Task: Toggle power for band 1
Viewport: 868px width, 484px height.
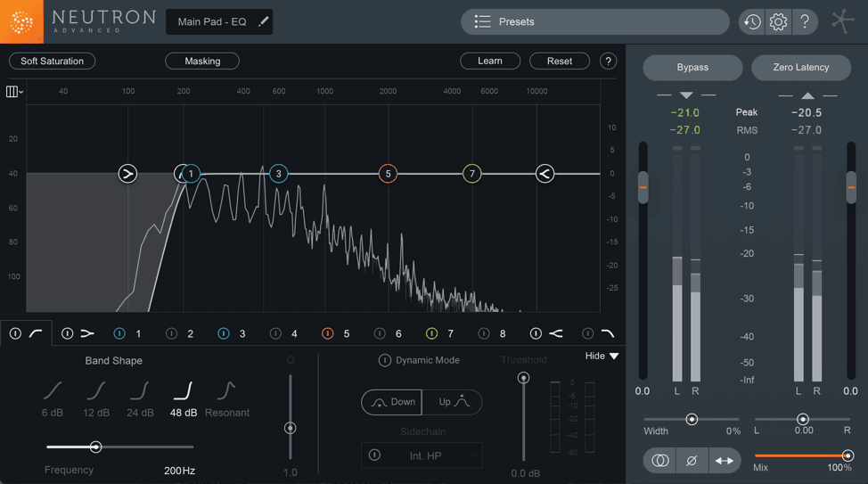Action: pyautogui.click(x=119, y=333)
